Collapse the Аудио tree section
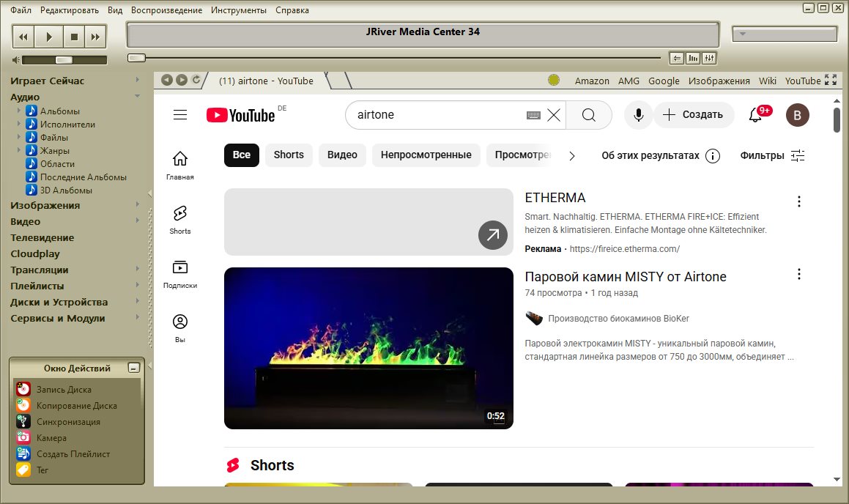The height and width of the screenshot is (504, 849). click(137, 97)
